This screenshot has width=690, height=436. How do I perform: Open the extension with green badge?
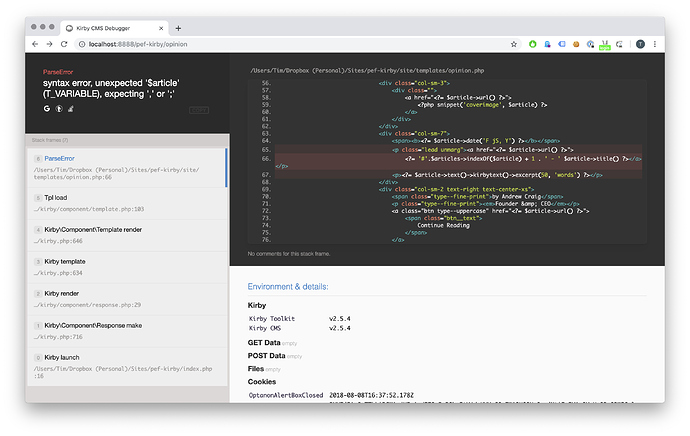(x=605, y=44)
